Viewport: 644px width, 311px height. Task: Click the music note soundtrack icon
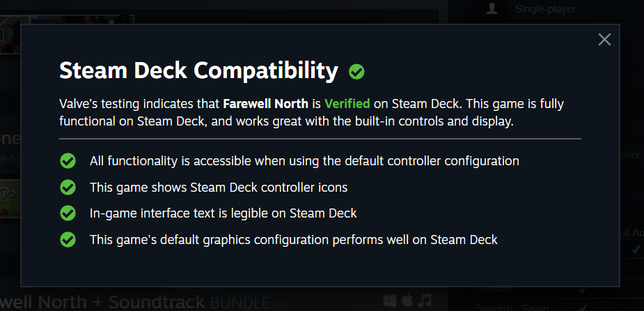point(425,300)
